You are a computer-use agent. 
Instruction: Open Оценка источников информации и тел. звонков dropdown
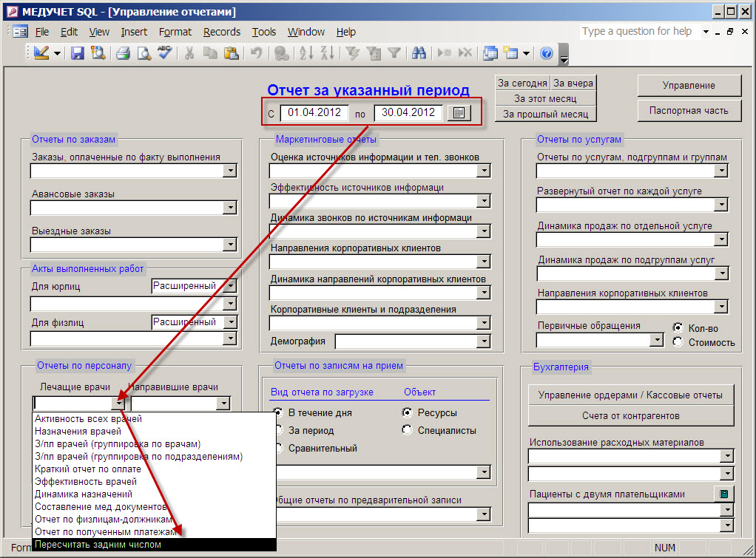pos(484,171)
